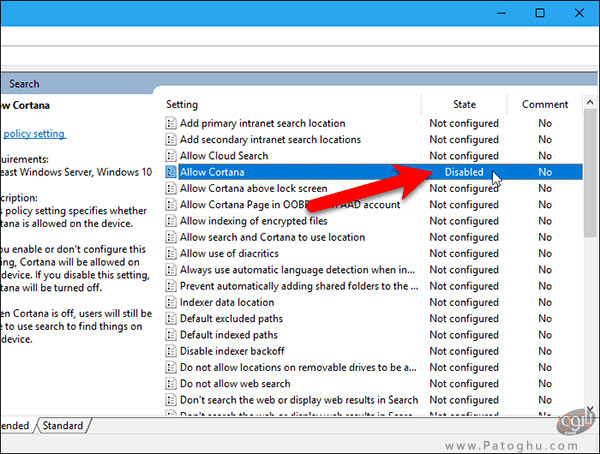
Task: Click the vertical scrollbar thumb of the settings list
Action: (590, 173)
